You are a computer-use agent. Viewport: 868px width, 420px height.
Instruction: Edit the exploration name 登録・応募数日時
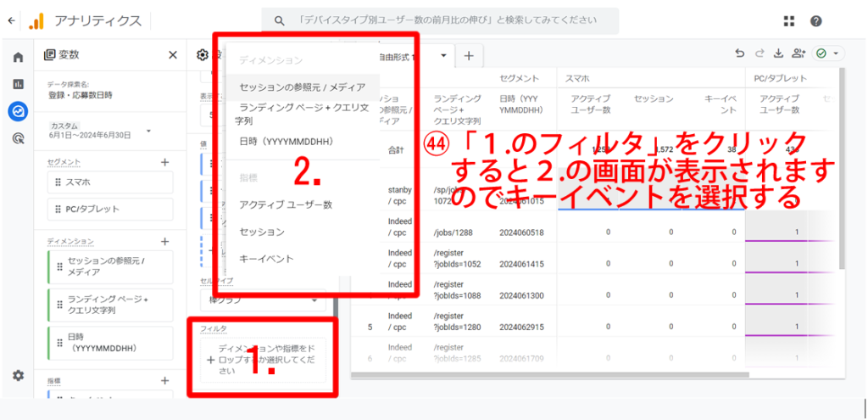pos(81,95)
